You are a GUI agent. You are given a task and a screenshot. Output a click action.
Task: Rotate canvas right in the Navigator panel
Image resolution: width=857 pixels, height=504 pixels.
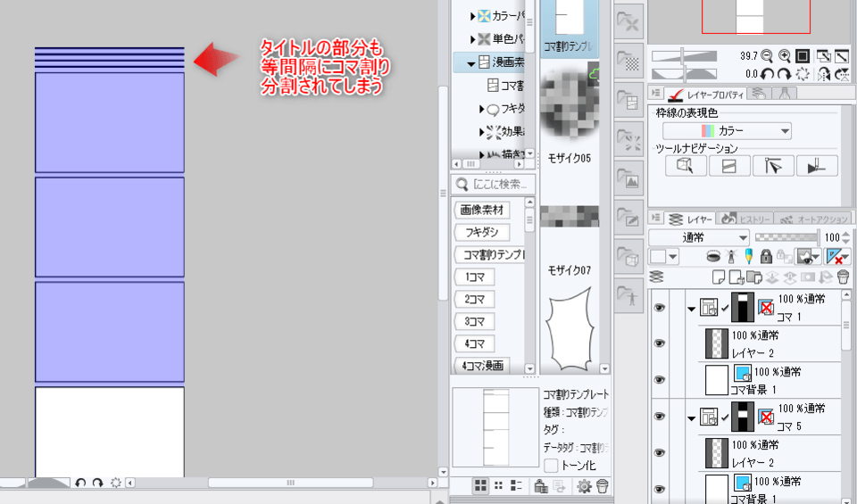[x=785, y=74]
